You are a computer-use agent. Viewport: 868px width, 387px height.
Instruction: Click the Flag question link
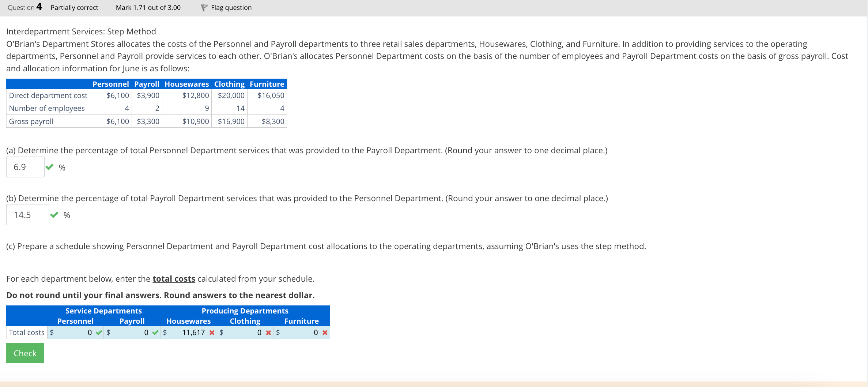231,7
